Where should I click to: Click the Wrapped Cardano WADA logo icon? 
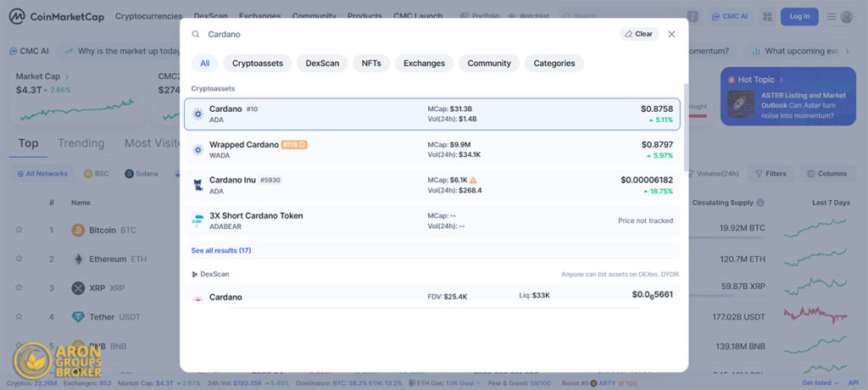tap(198, 149)
